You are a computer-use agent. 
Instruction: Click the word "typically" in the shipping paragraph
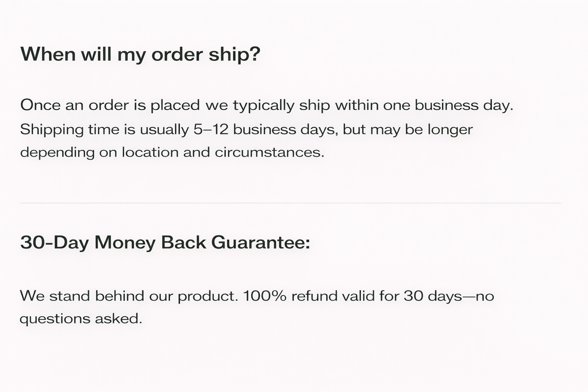pos(263,105)
